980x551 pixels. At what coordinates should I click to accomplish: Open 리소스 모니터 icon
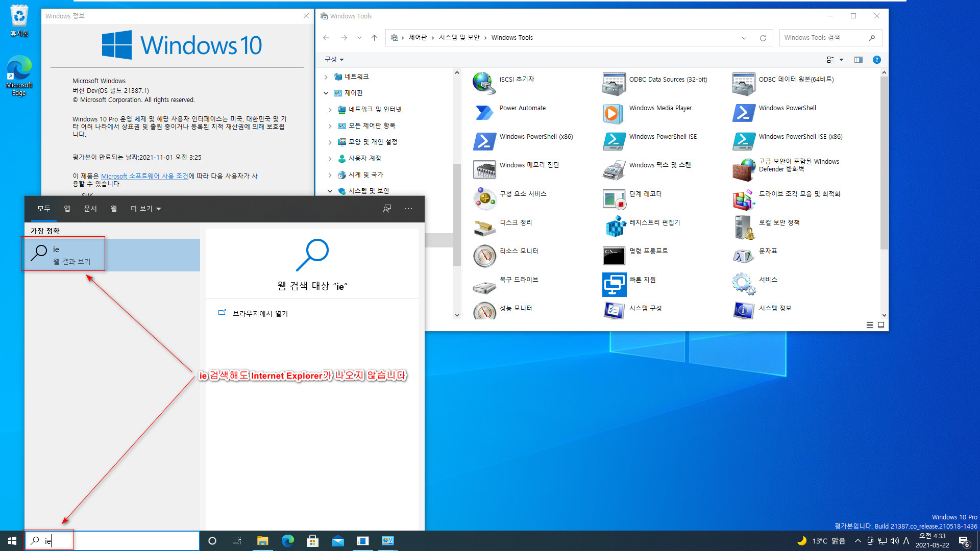tap(484, 255)
